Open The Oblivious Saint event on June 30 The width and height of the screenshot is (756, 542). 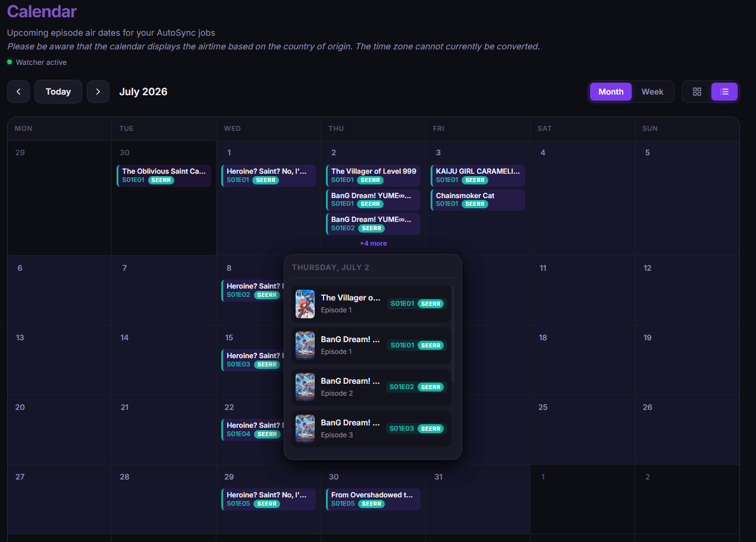click(x=164, y=176)
